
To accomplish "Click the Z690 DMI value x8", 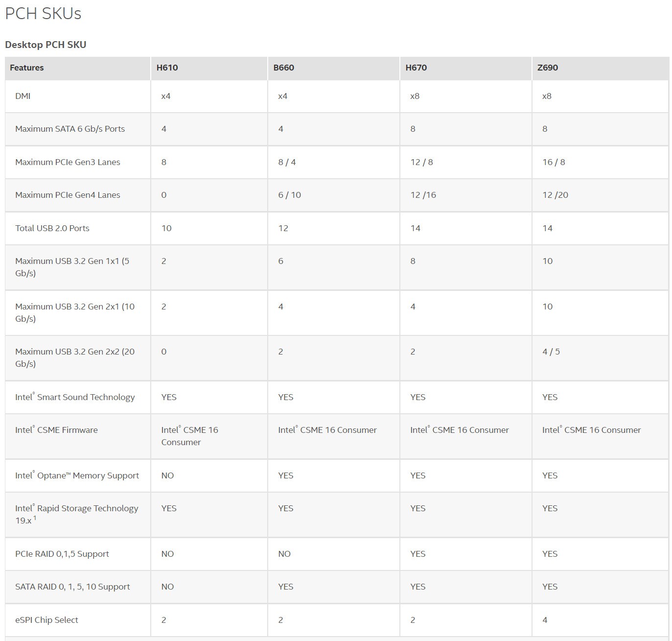I will pyautogui.click(x=547, y=96).
